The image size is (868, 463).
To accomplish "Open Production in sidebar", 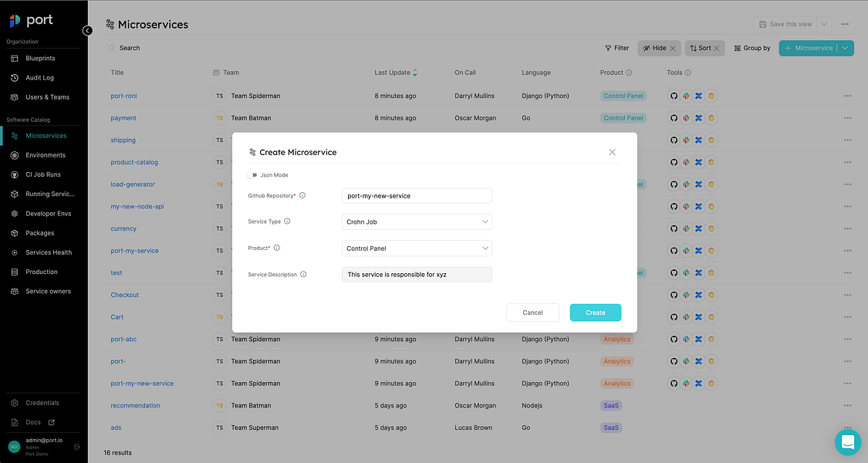I will pyautogui.click(x=43, y=272).
